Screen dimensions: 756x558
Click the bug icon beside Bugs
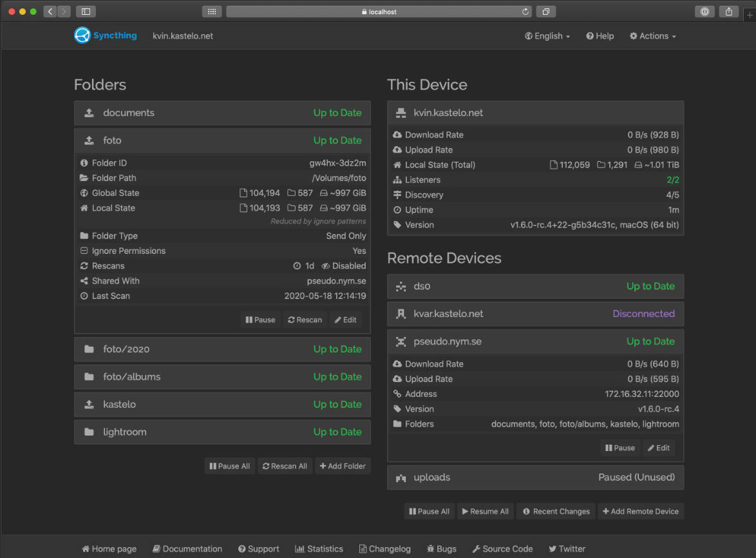tap(430, 548)
